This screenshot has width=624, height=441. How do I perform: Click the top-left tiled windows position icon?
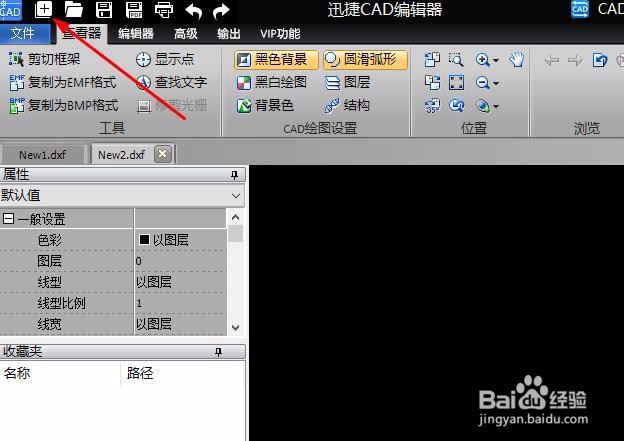[x=432, y=59]
